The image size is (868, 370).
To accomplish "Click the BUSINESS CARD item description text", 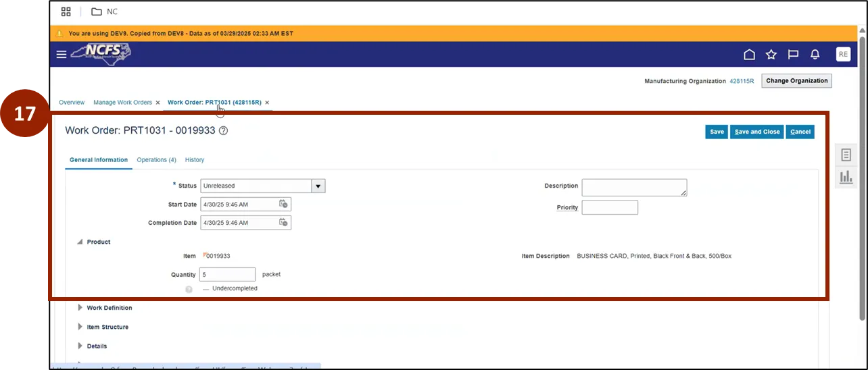I will (x=654, y=256).
